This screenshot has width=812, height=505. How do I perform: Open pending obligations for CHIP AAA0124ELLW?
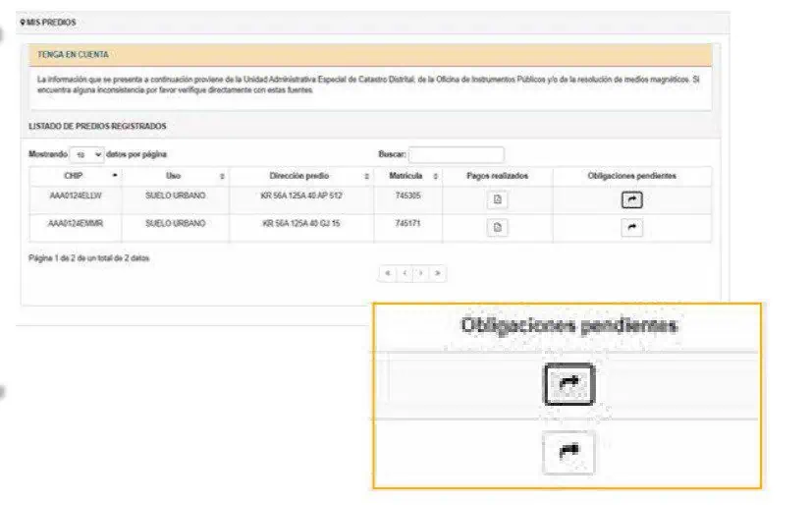(x=631, y=199)
